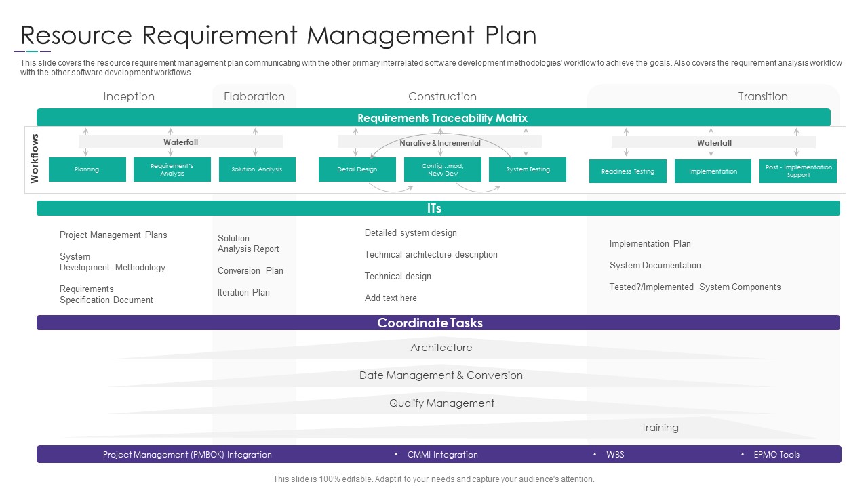Select the Narative & Incremental label
Viewport: 868px width, 488px height.
pos(439,142)
